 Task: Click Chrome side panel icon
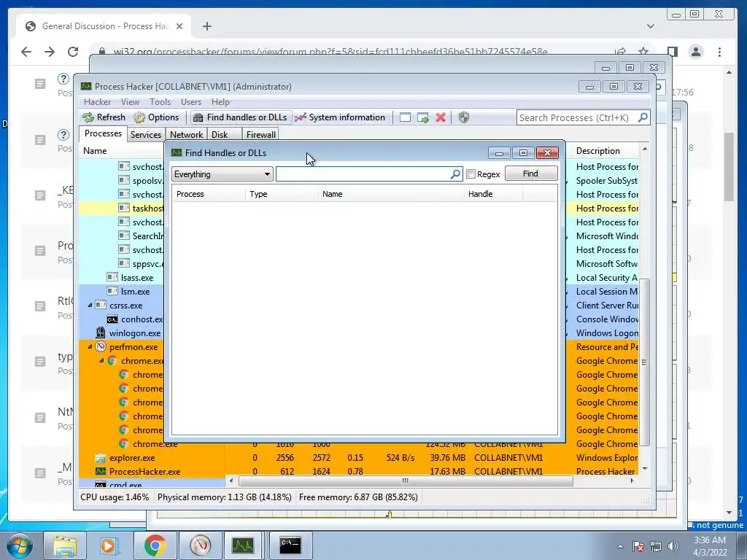pyautogui.click(x=672, y=52)
